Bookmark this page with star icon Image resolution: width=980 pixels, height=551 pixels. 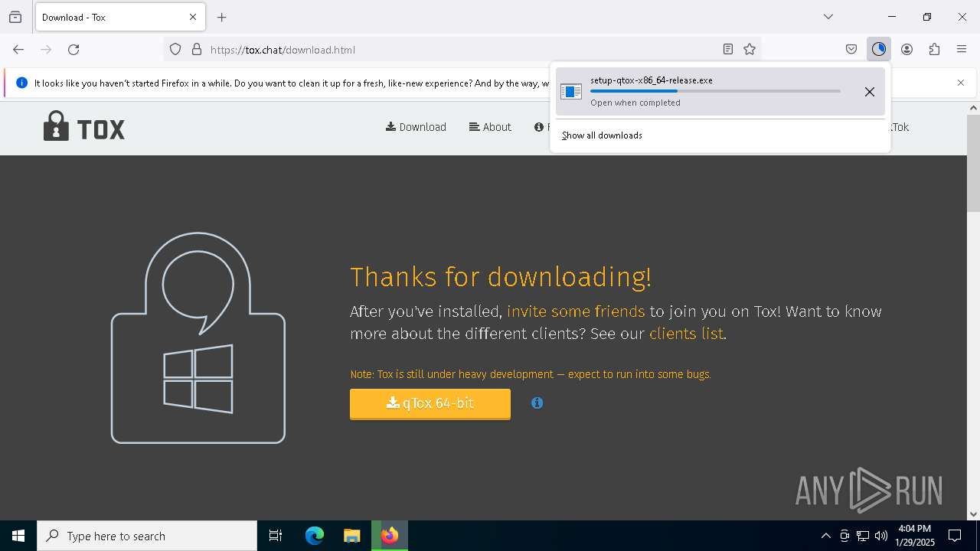(750, 50)
